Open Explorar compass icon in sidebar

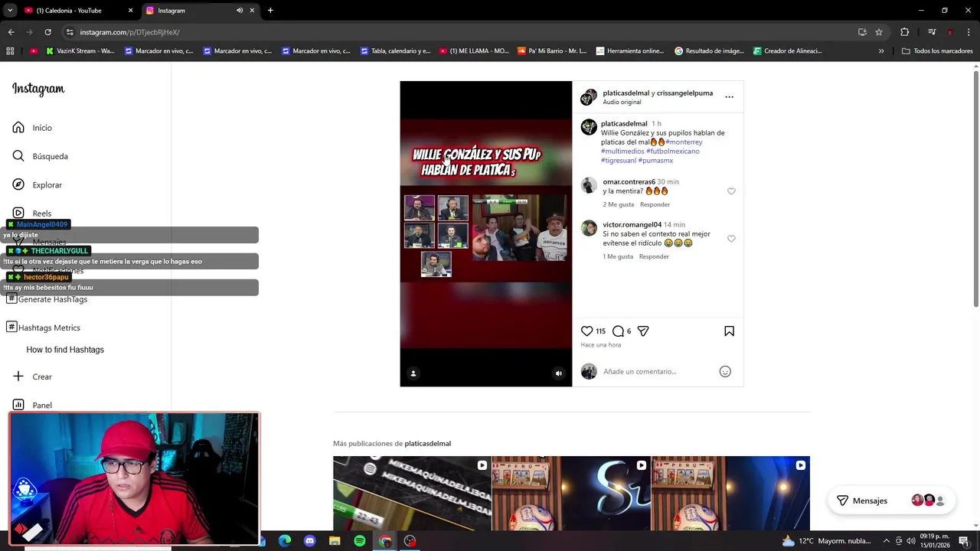coord(18,184)
